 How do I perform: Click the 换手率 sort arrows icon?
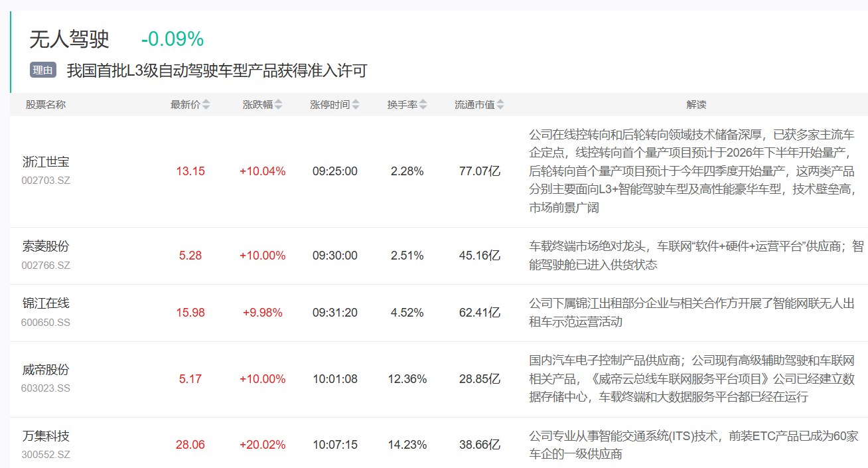(x=423, y=105)
